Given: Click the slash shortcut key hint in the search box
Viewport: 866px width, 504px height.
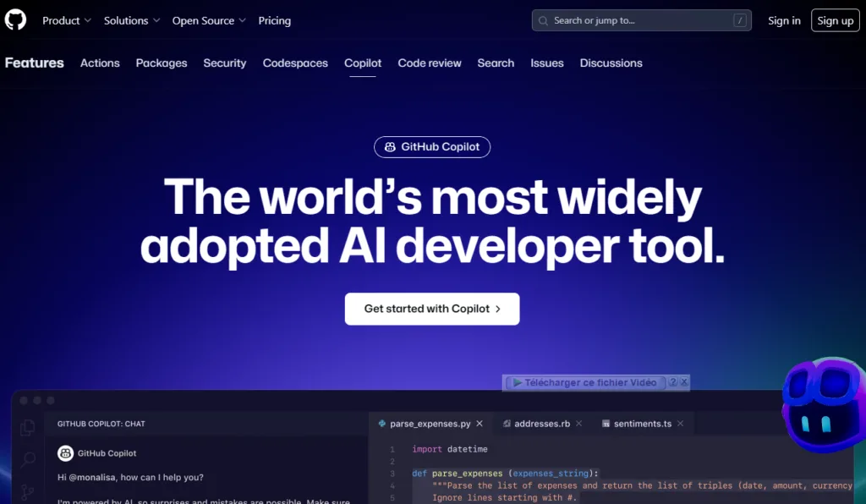Looking at the screenshot, I should [739, 20].
